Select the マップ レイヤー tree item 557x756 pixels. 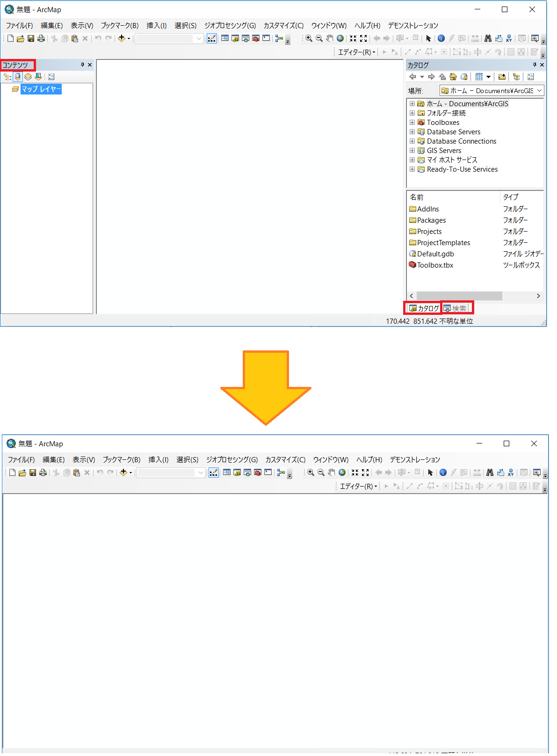(x=41, y=89)
